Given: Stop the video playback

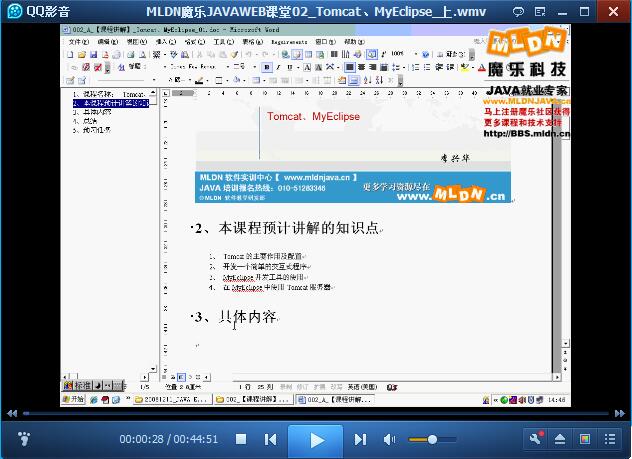Looking at the screenshot, I should pos(241,439).
